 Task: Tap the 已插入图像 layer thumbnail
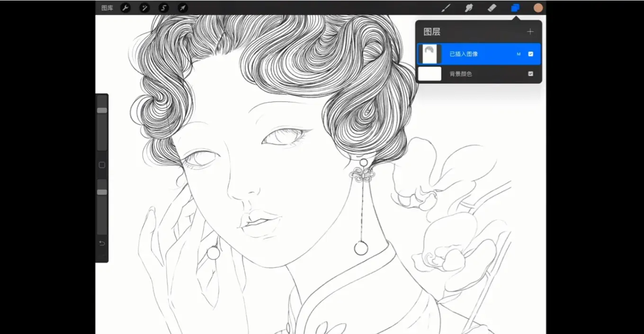coord(429,53)
